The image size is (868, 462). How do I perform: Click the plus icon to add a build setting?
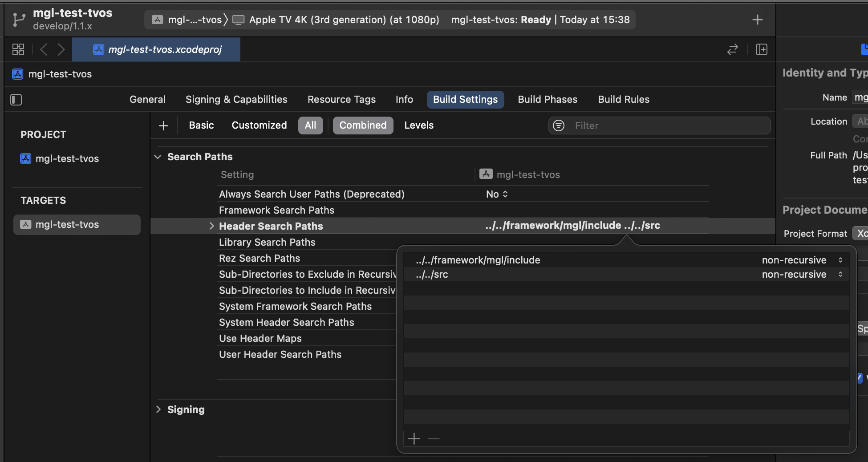pyautogui.click(x=163, y=126)
